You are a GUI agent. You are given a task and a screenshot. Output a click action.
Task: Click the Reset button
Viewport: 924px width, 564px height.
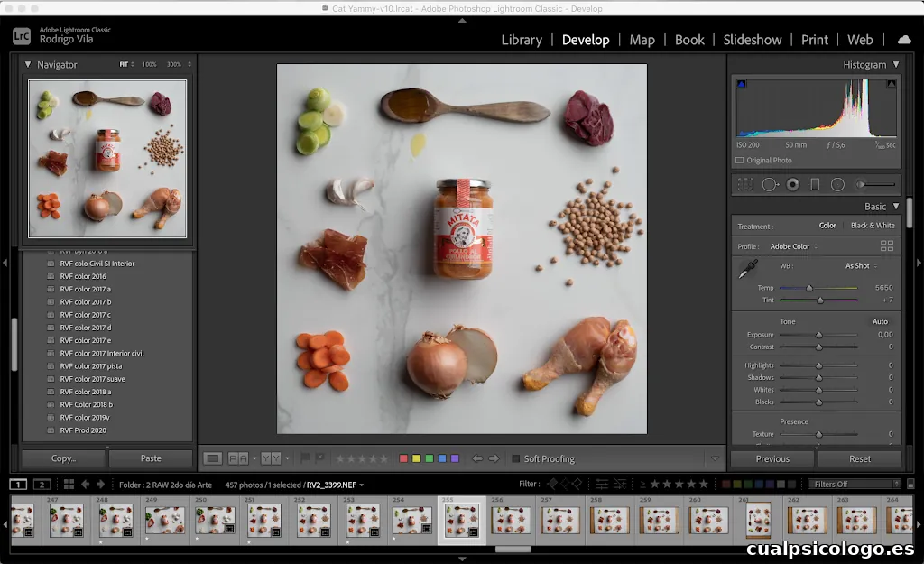(x=860, y=458)
